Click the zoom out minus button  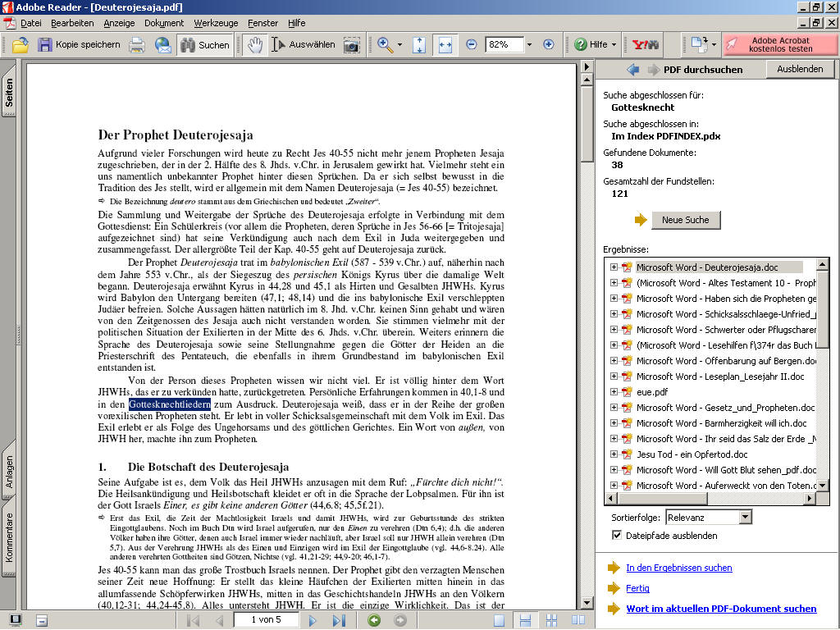coord(472,45)
